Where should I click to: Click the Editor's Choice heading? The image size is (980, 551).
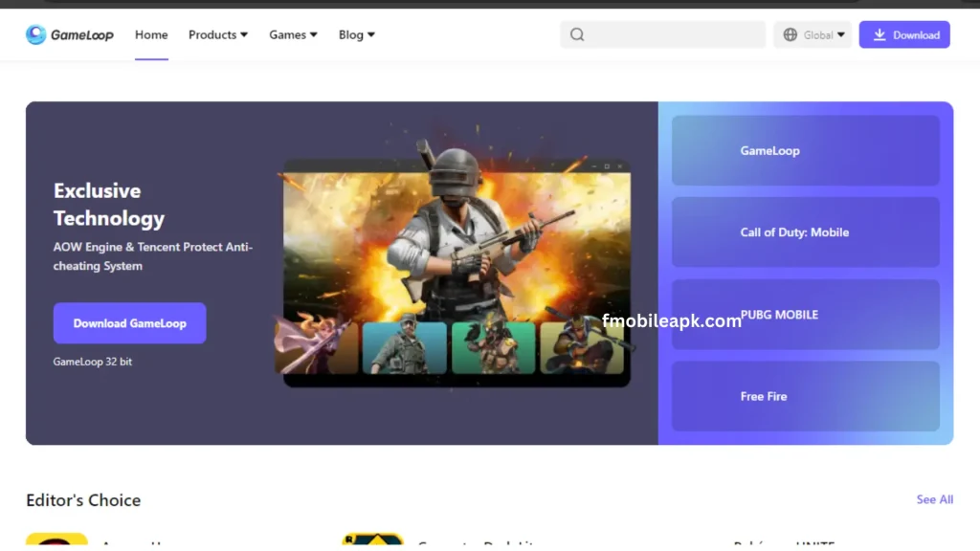(x=83, y=500)
